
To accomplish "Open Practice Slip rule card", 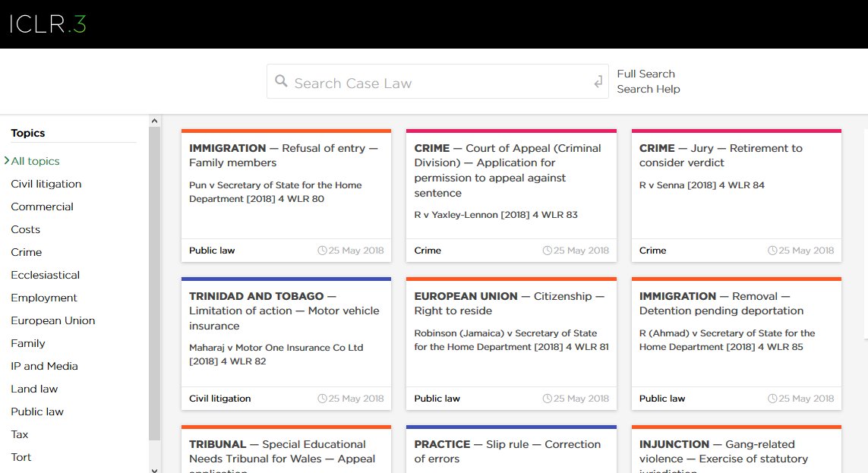I will 511,449.
